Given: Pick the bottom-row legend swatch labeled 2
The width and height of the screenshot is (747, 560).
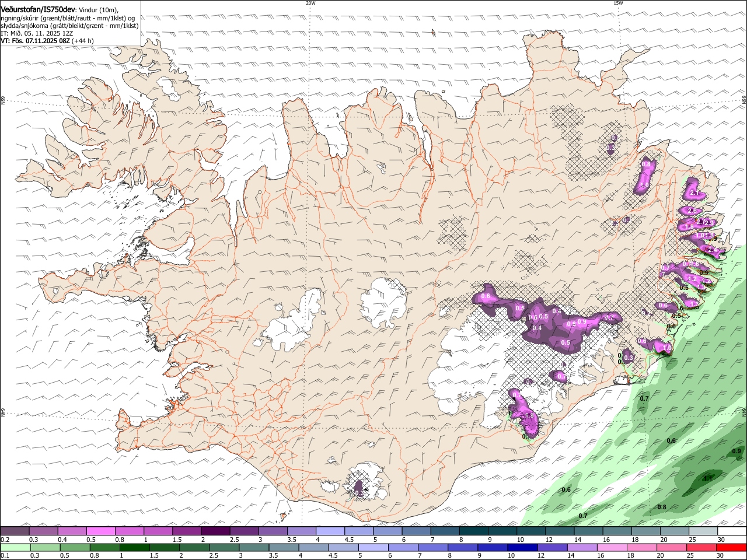Looking at the screenshot, I should pyautogui.click(x=194, y=547).
